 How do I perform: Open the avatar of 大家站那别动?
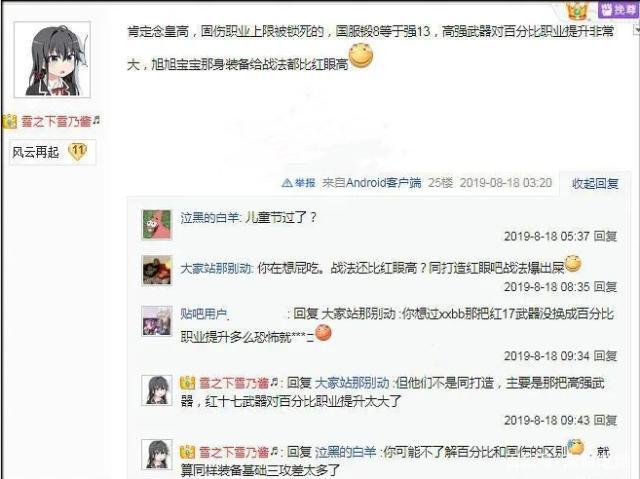click(x=157, y=271)
